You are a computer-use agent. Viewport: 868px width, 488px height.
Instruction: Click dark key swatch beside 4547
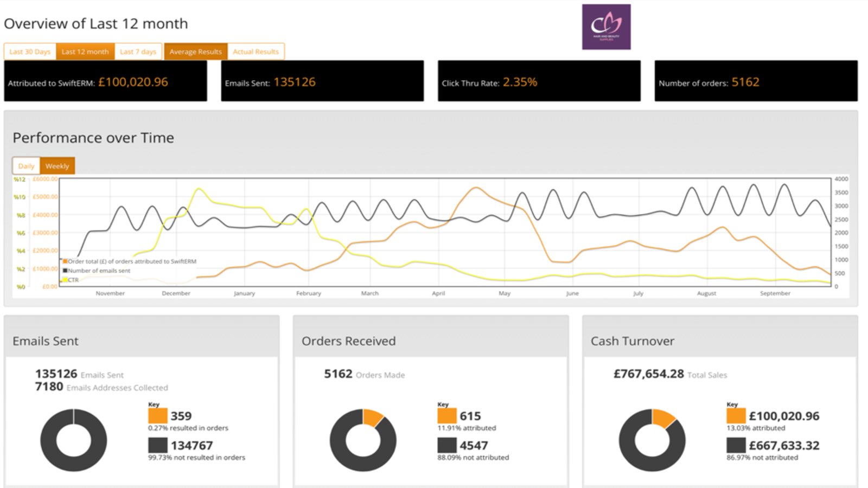pyautogui.click(x=447, y=445)
